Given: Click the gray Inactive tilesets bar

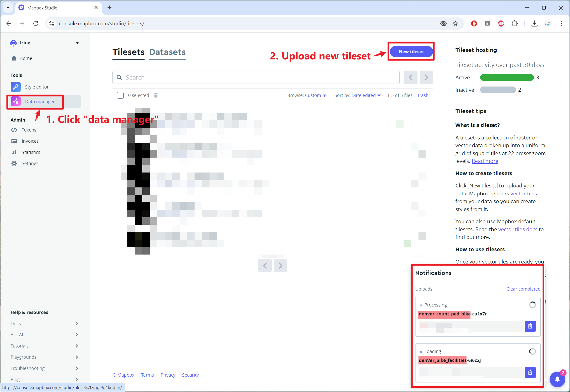Looking at the screenshot, I should coord(498,90).
